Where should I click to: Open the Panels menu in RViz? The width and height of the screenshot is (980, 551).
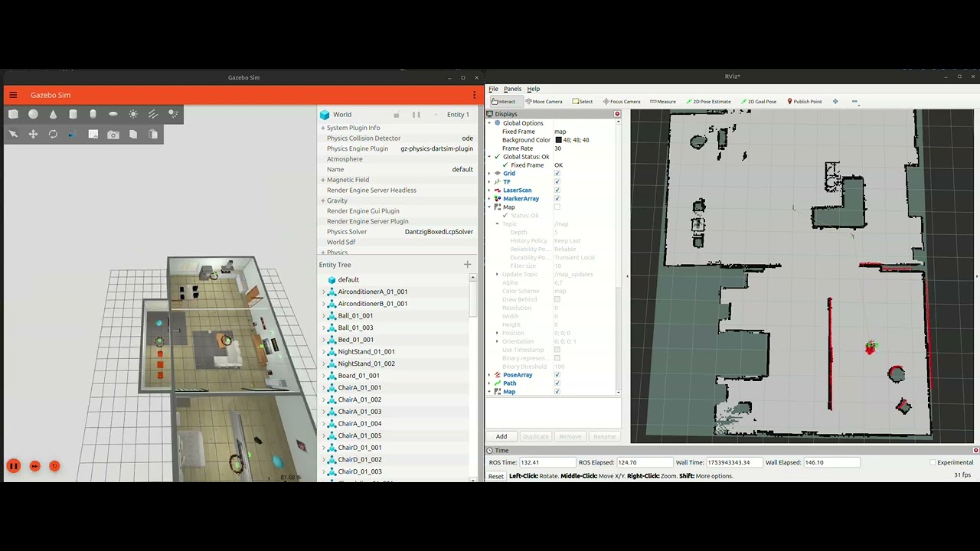[x=512, y=89]
